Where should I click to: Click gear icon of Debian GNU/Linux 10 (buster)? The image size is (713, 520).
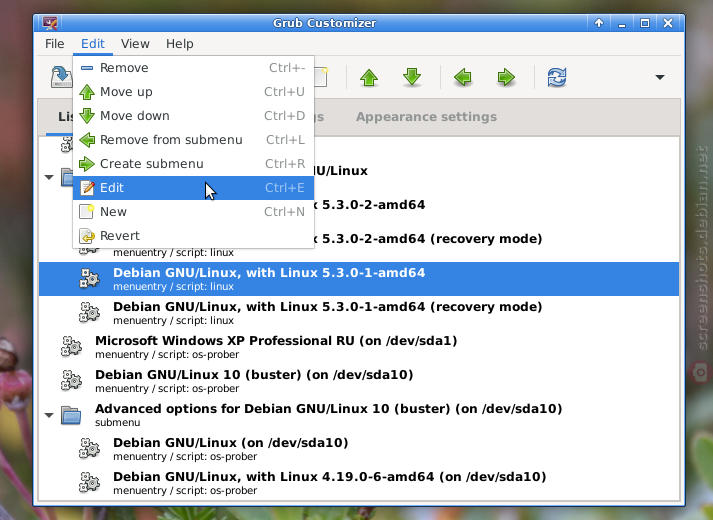[71, 381]
